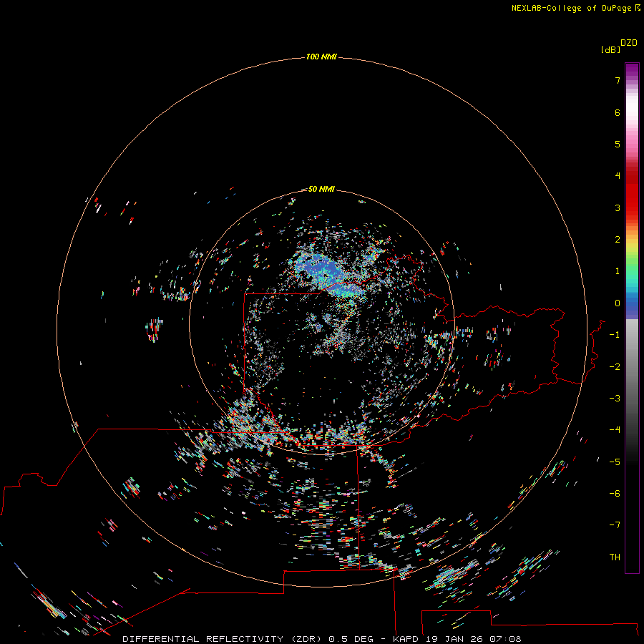Click the -2 value on color scale
The height and width of the screenshot is (644, 644).
[x=615, y=367]
